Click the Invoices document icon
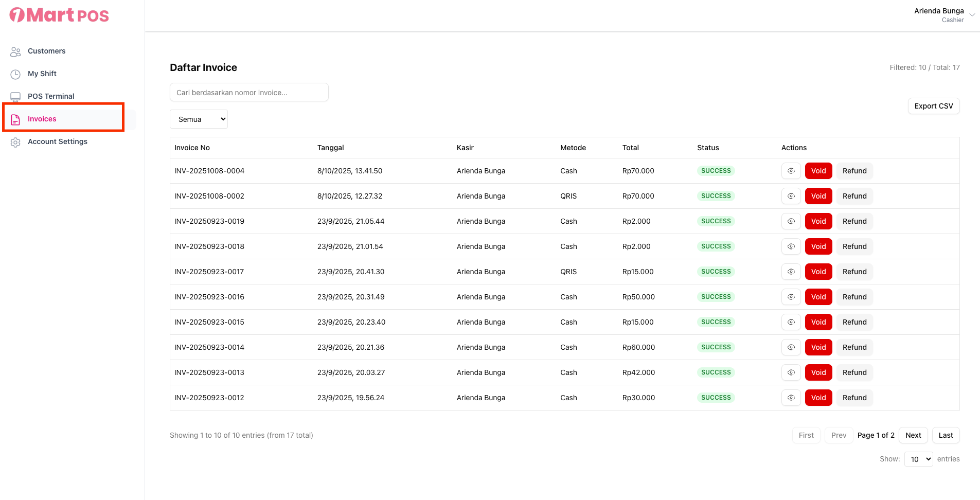The width and height of the screenshot is (980, 500). pyautogui.click(x=15, y=119)
